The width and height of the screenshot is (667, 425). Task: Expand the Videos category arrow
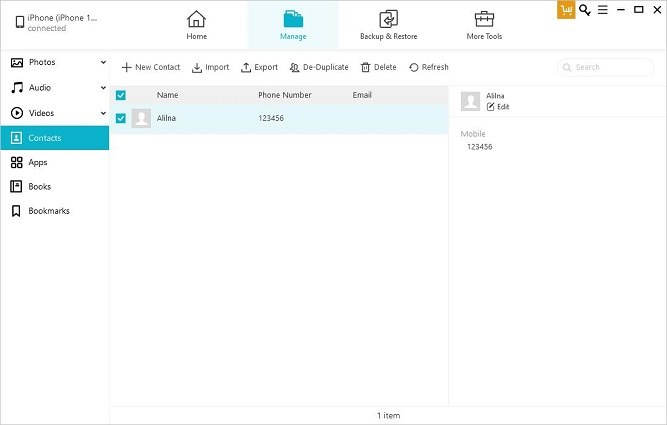click(103, 112)
